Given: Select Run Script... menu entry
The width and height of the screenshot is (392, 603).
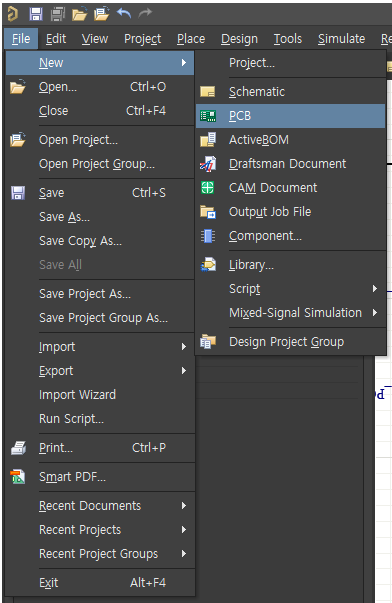Looking at the screenshot, I should point(100,419).
